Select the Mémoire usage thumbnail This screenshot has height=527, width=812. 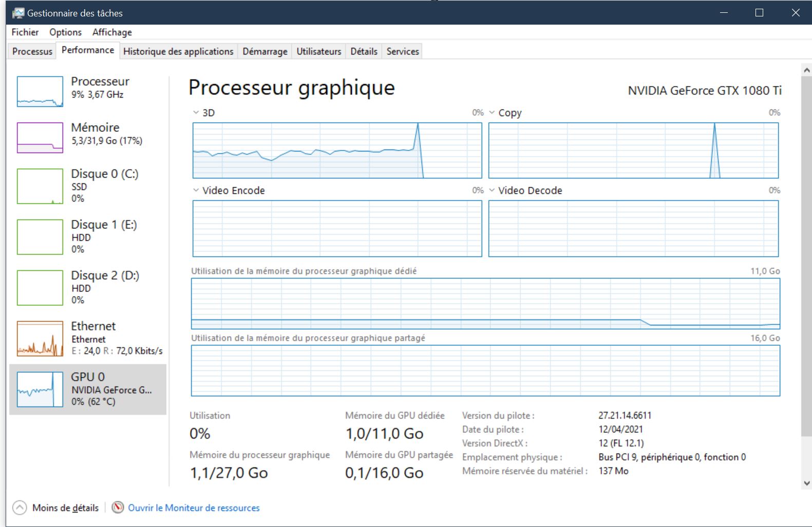click(x=40, y=138)
